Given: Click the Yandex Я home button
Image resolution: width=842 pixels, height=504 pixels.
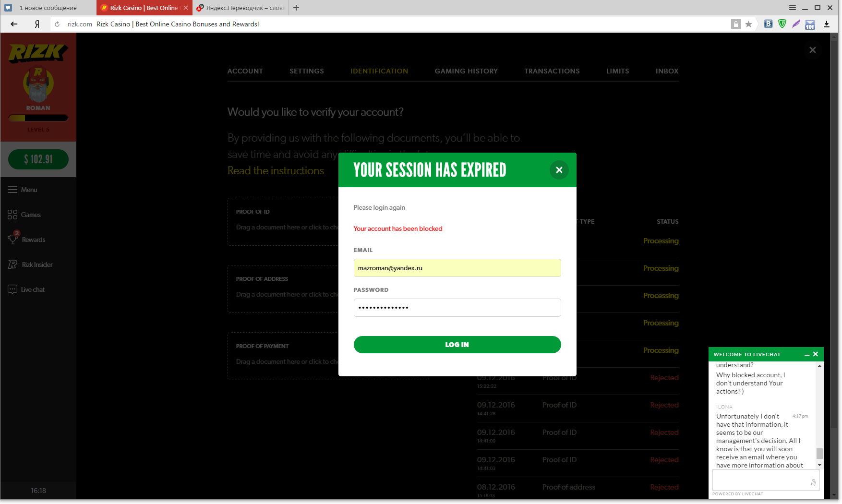Looking at the screenshot, I should point(37,24).
